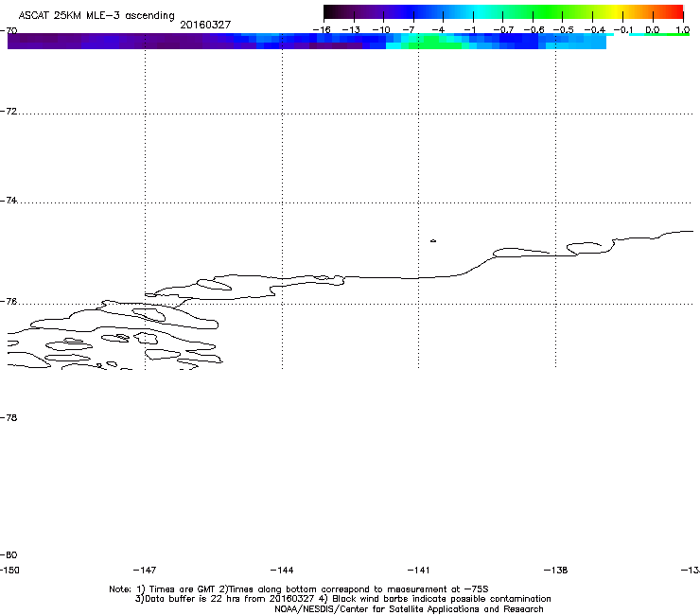This screenshot has height=615, width=700.
Task: Click the color bar label "1.0"
Action: [x=683, y=30]
